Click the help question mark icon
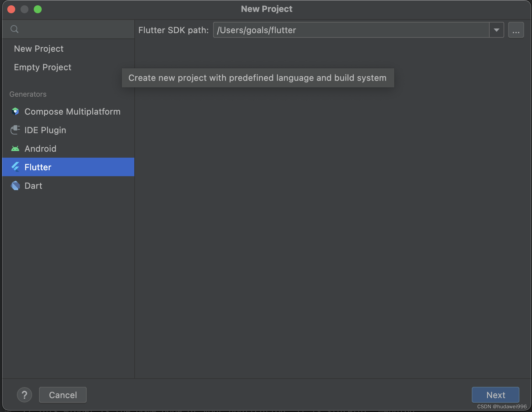The image size is (532, 412). click(24, 395)
